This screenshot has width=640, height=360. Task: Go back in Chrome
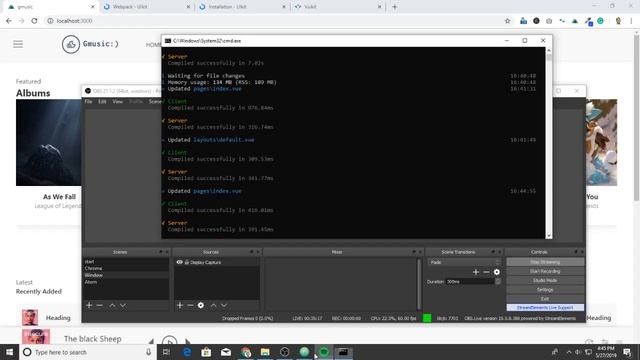click(9, 21)
